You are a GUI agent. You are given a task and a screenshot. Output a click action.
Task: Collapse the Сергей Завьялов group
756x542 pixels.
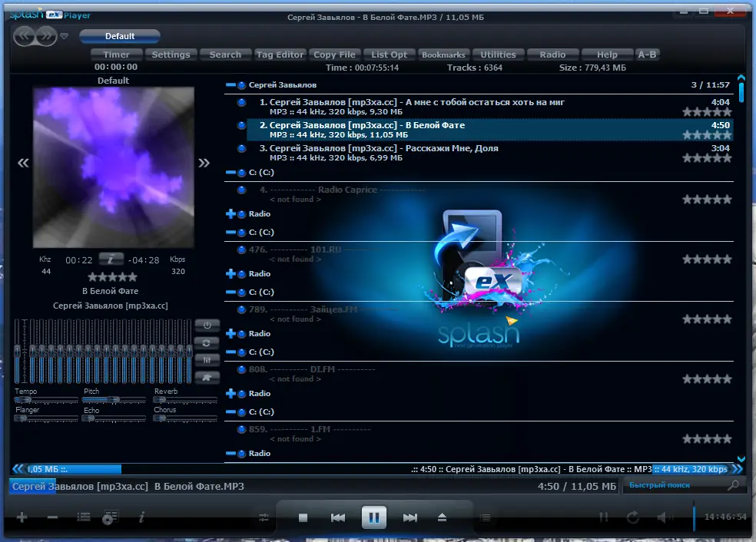coord(230,84)
